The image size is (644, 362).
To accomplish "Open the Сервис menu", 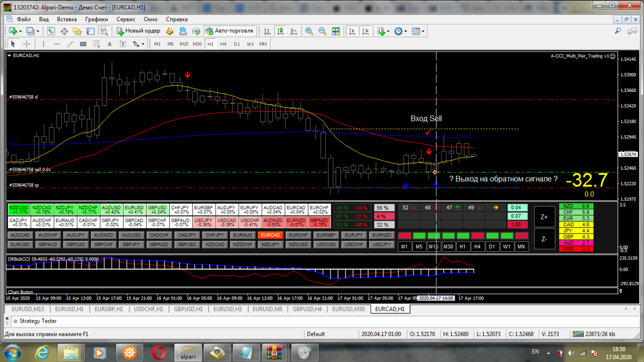I will tap(126, 19).
